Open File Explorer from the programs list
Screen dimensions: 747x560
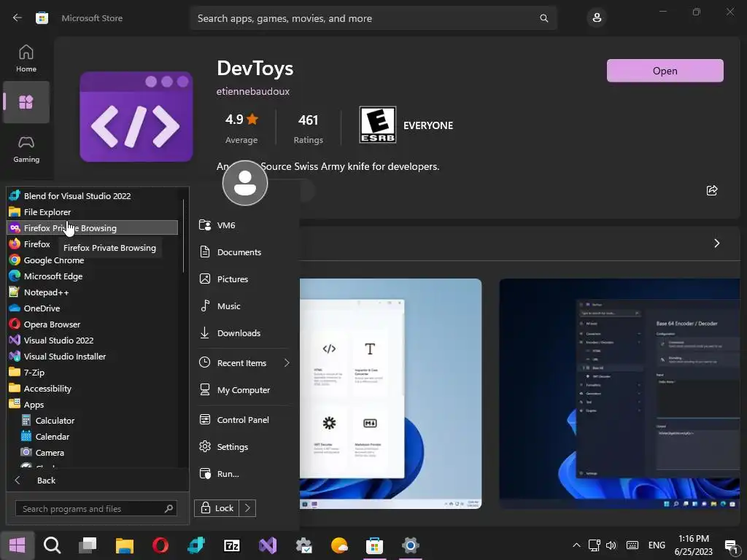tap(93, 212)
